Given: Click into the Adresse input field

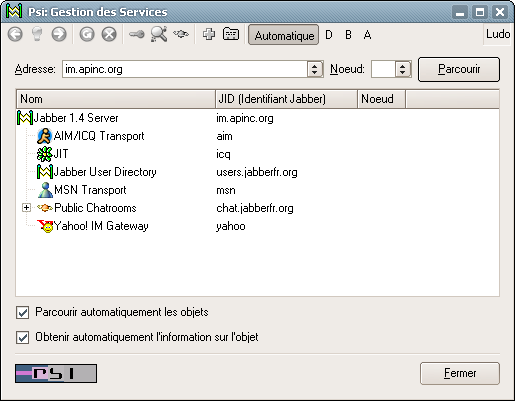Looking at the screenshot, I should click(x=185, y=69).
